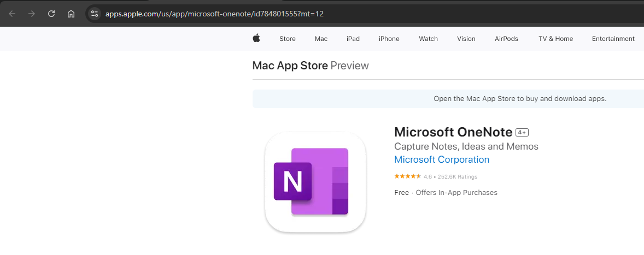Reload the page with the refresh icon

(51, 14)
